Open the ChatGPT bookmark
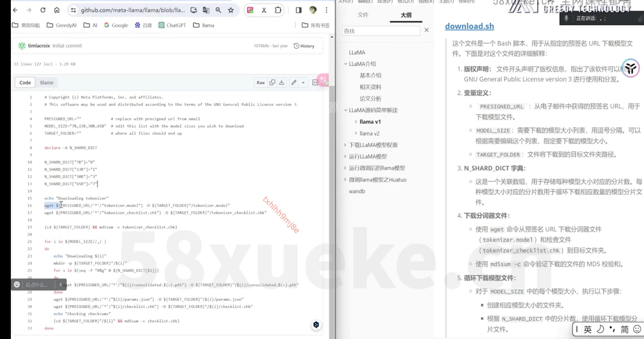 click(x=172, y=25)
